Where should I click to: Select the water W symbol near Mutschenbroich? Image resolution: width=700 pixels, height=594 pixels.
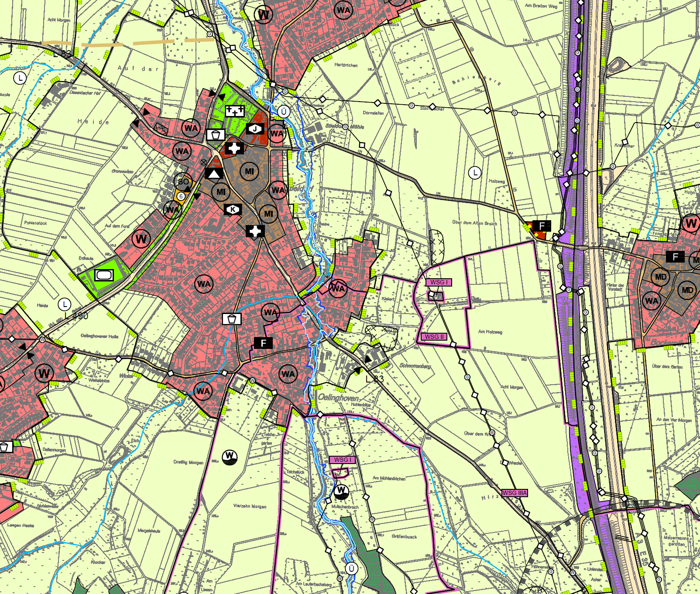(x=342, y=491)
